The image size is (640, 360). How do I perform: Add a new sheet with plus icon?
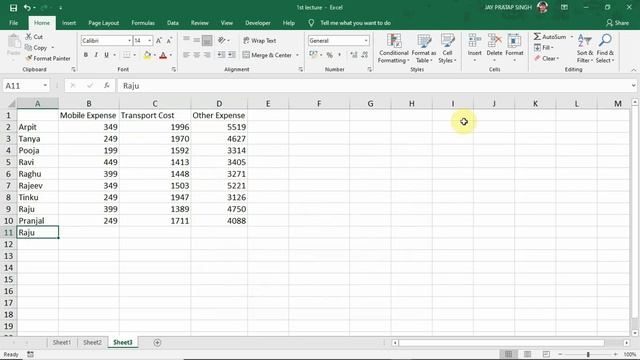tap(157, 342)
